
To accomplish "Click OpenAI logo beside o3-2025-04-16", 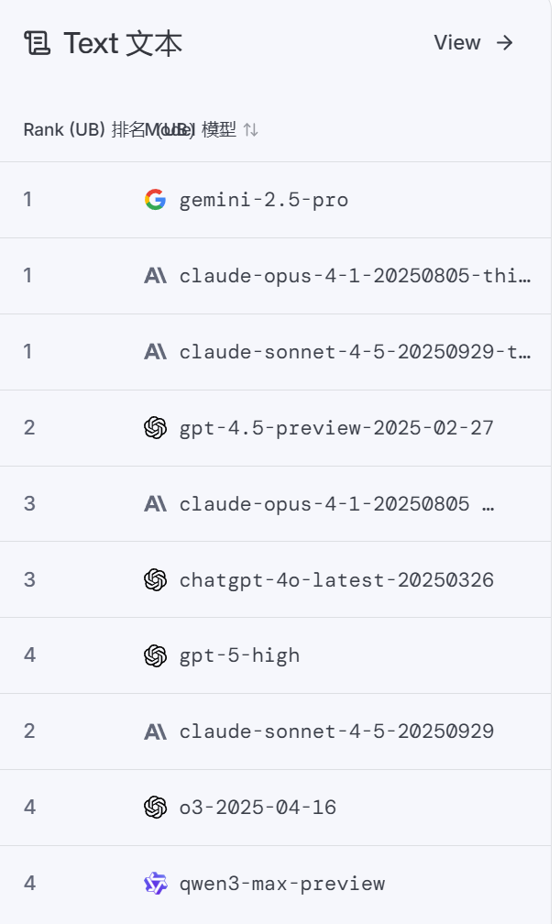I will tap(155, 808).
